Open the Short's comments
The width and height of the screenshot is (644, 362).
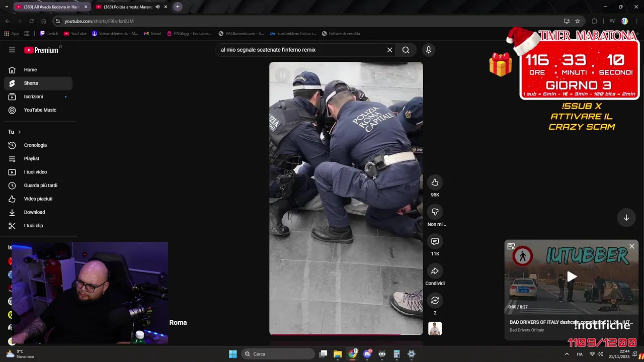click(435, 241)
